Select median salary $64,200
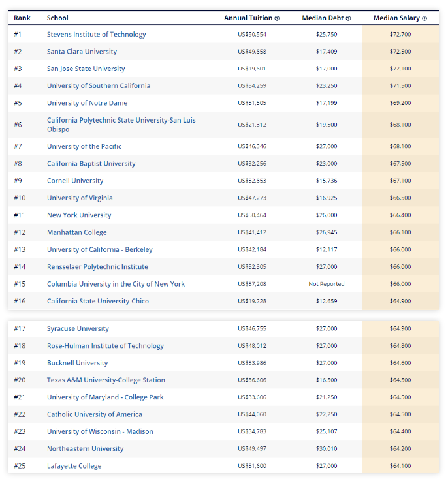The width and height of the screenshot is (448, 481). pos(400,449)
